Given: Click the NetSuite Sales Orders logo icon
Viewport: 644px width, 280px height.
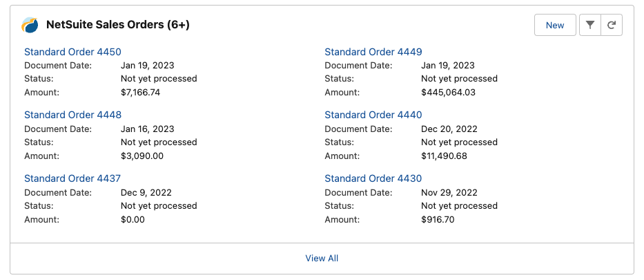Looking at the screenshot, I should 30,25.
